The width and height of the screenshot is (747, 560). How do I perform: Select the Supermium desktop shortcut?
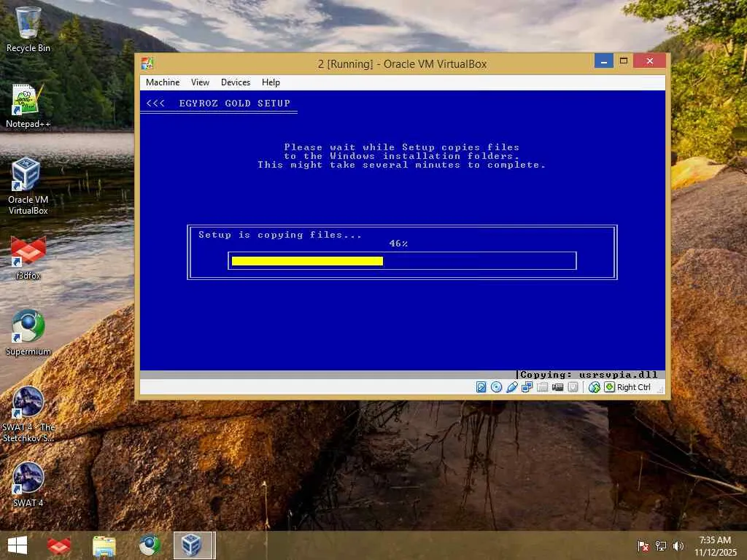pyautogui.click(x=28, y=333)
